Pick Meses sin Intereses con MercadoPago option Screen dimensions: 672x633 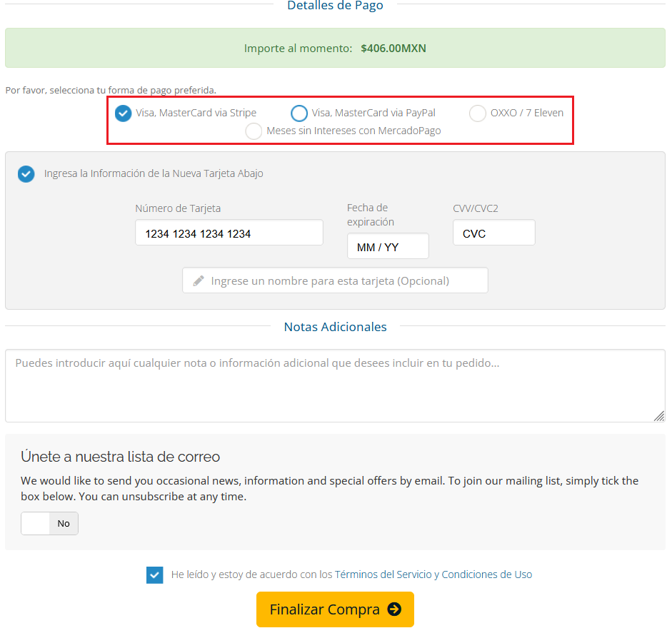point(254,131)
